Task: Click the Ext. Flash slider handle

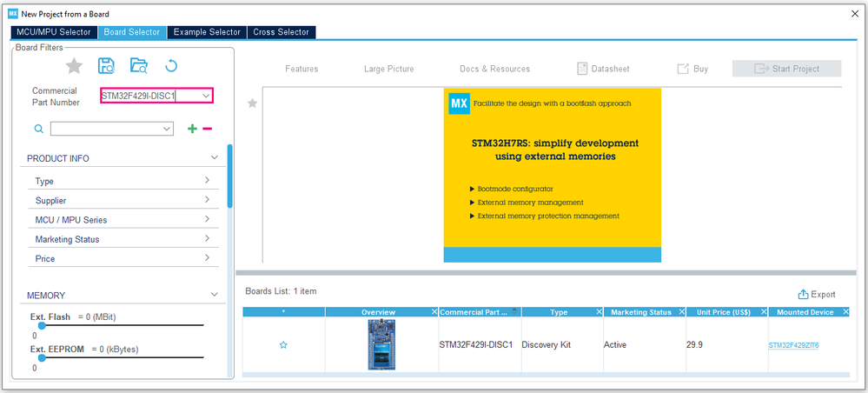Action: (42, 326)
